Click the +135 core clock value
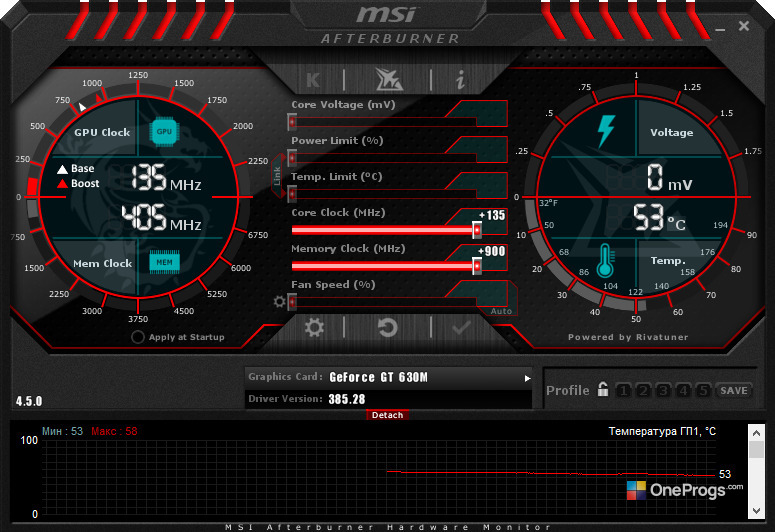Image resolution: width=775 pixels, height=532 pixels. point(492,215)
